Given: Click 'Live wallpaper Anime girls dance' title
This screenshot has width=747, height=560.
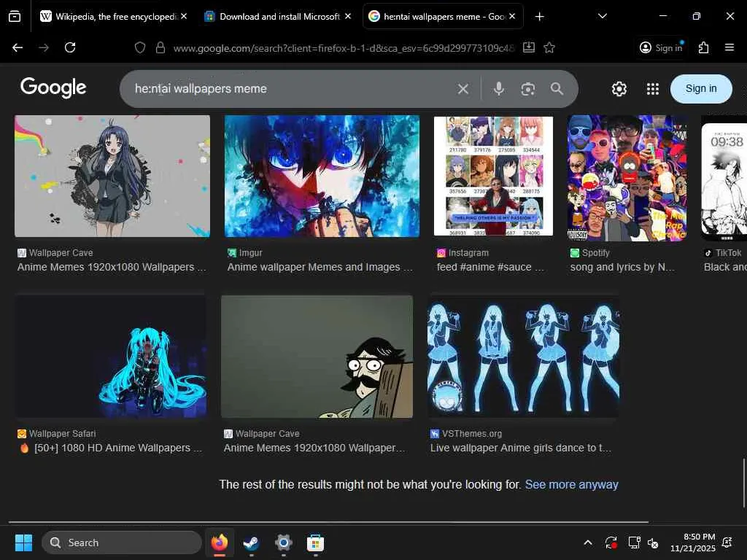Looking at the screenshot, I should (521, 448).
